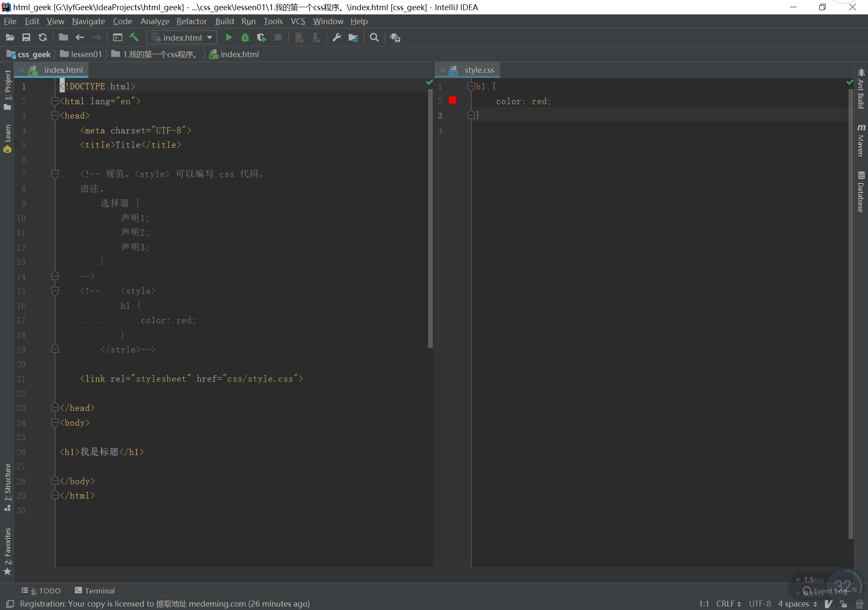The height and width of the screenshot is (610, 868).
Task: Click the Back navigation arrow
Action: pyautogui.click(x=80, y=38)
